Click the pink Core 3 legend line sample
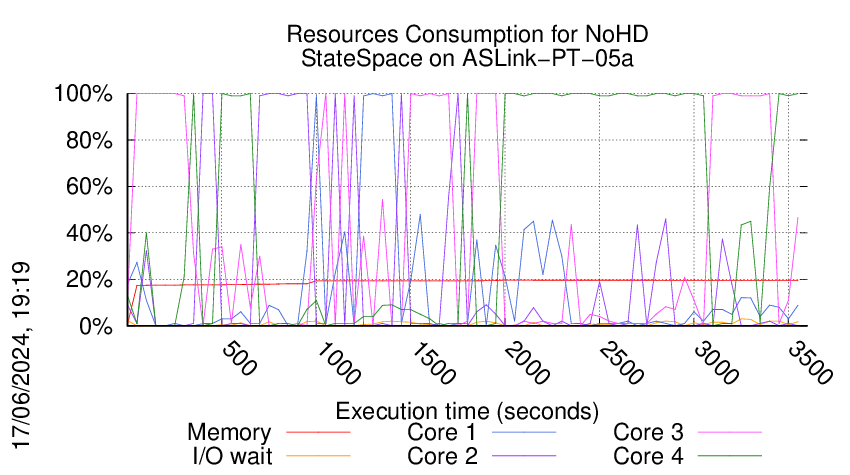850x475 pixels. pyautogui.click(x=730, y=432)
